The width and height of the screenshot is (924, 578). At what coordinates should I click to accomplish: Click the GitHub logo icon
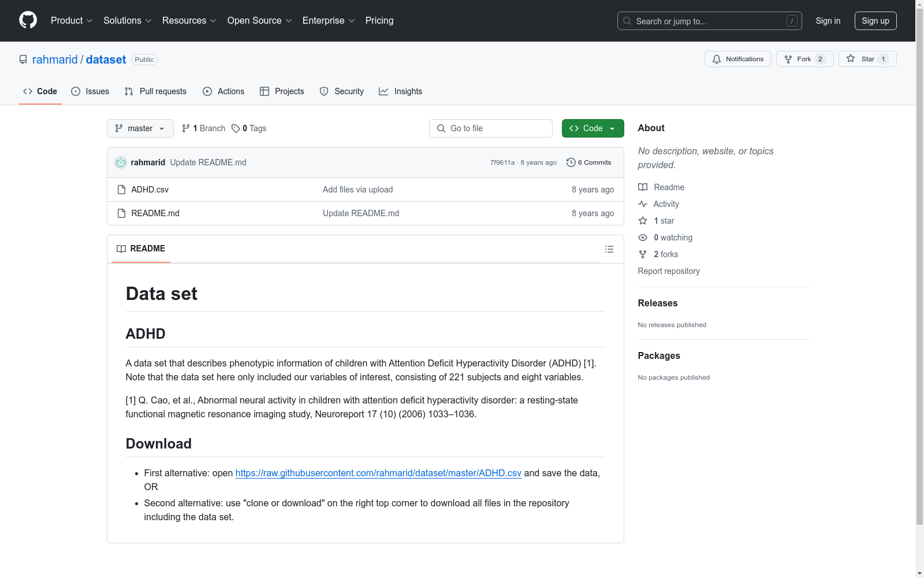28,20
